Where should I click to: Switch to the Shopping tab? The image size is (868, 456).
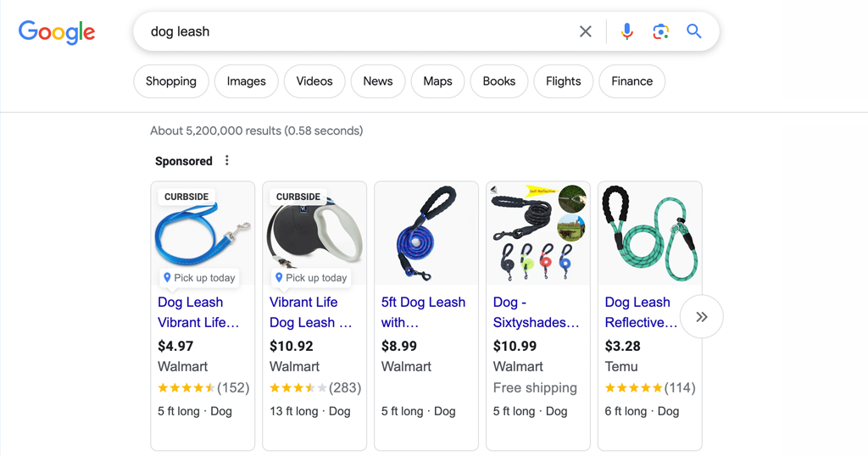tap(171, 81)
